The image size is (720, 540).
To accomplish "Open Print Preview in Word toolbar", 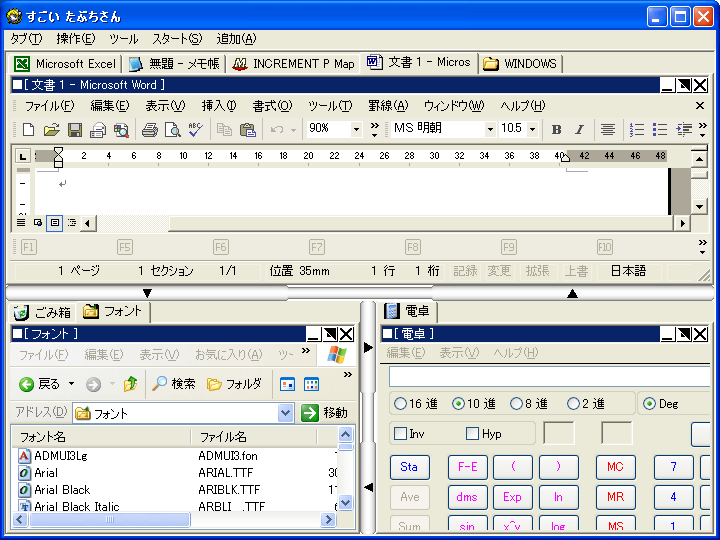I will tap(173, 129).
